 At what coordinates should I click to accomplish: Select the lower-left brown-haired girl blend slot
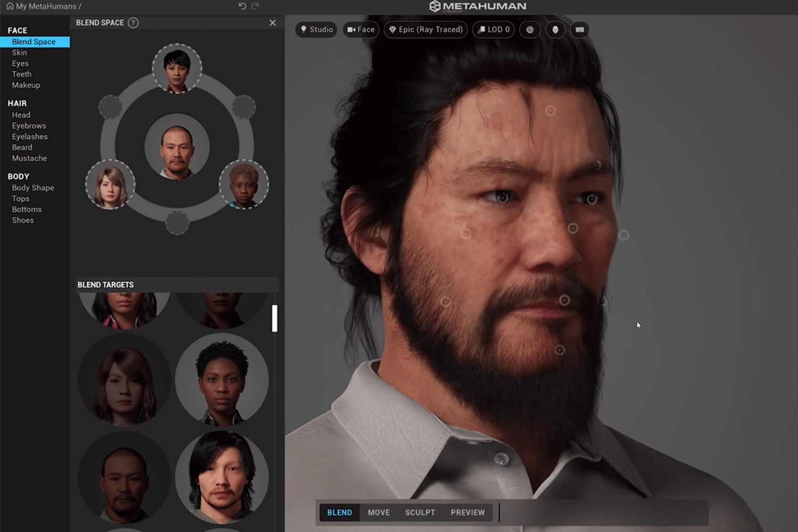[110, 185]
